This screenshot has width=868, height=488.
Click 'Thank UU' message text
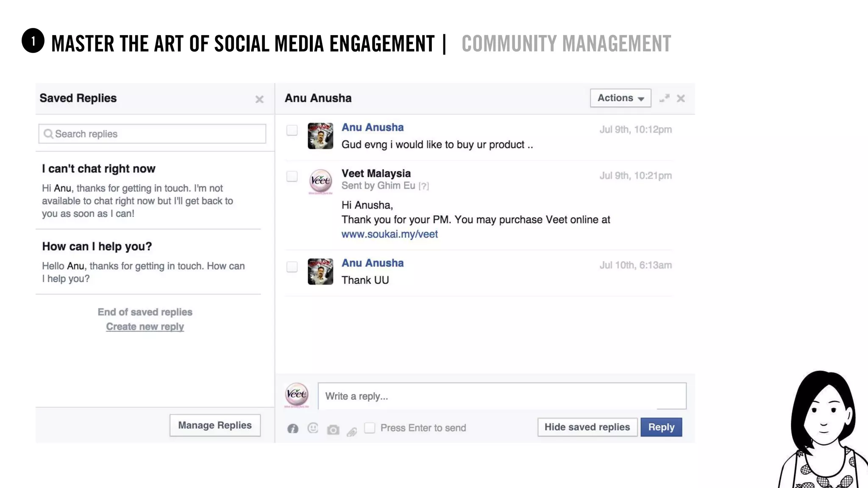tap(365, 280)
